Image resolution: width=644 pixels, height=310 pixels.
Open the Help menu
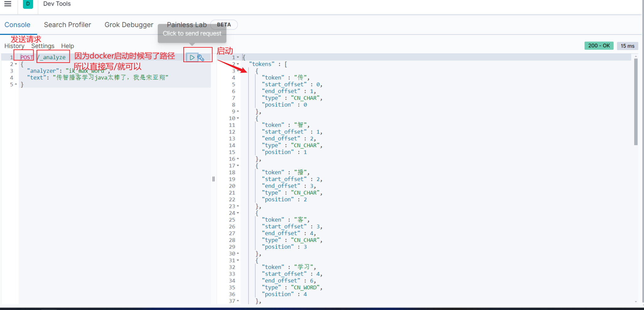[x=67, y=46]
